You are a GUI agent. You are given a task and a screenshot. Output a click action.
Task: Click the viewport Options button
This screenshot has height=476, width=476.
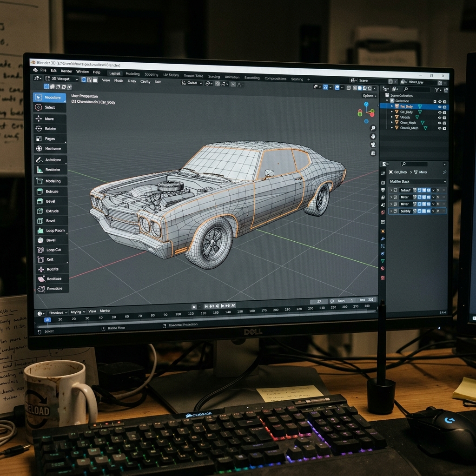click(370, 96)
